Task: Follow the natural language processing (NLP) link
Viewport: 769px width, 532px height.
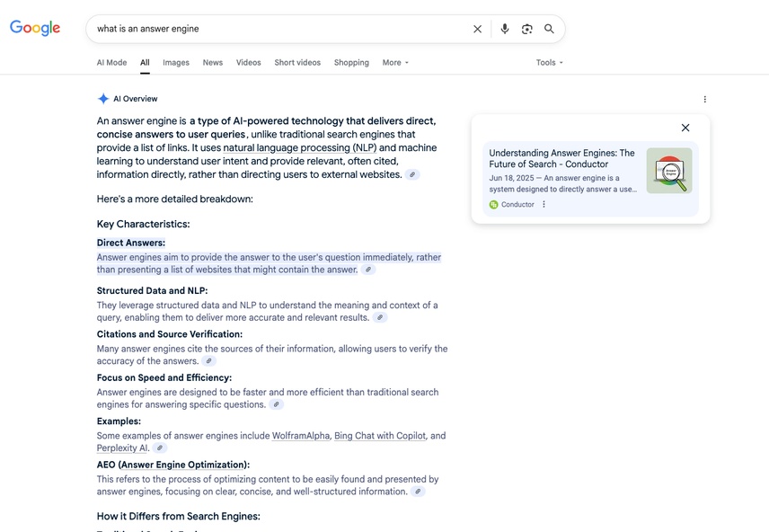Action: coord(300,147)
